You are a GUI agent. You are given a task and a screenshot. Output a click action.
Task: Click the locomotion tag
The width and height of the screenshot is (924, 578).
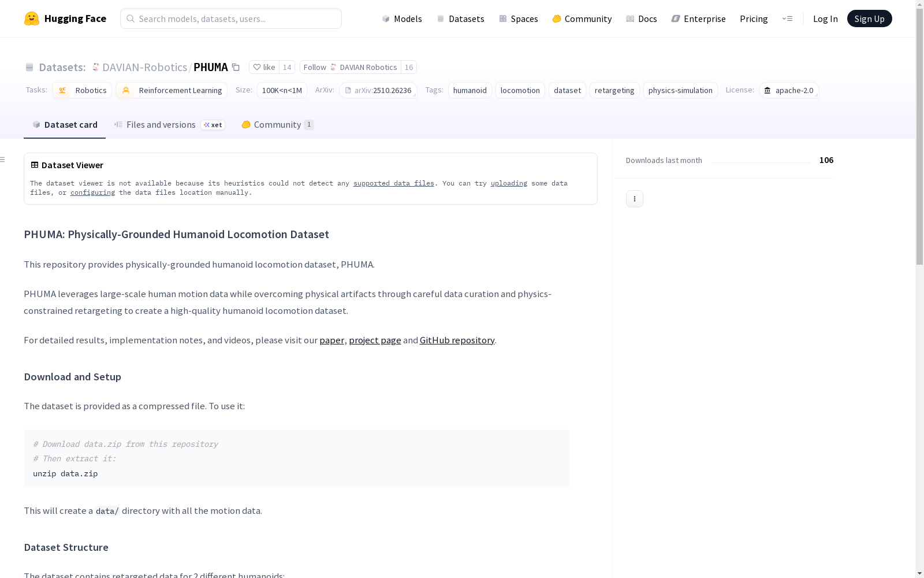click(x=520, y=90)
